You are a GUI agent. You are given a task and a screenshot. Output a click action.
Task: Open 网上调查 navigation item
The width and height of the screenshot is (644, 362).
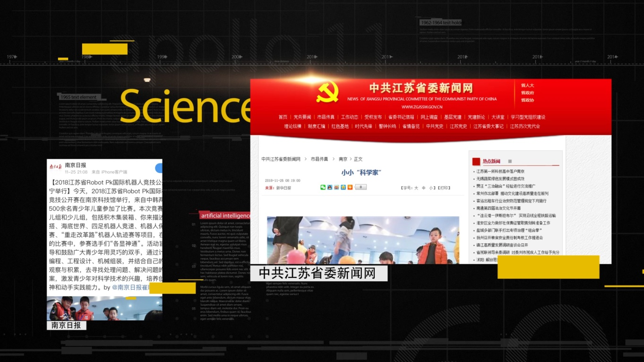[429, 117]
